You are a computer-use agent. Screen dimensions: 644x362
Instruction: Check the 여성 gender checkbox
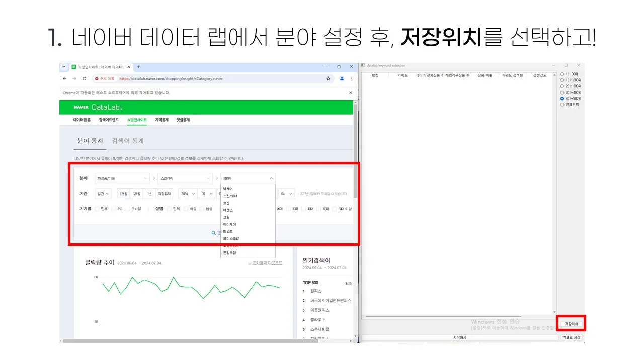tap(186, 209)
